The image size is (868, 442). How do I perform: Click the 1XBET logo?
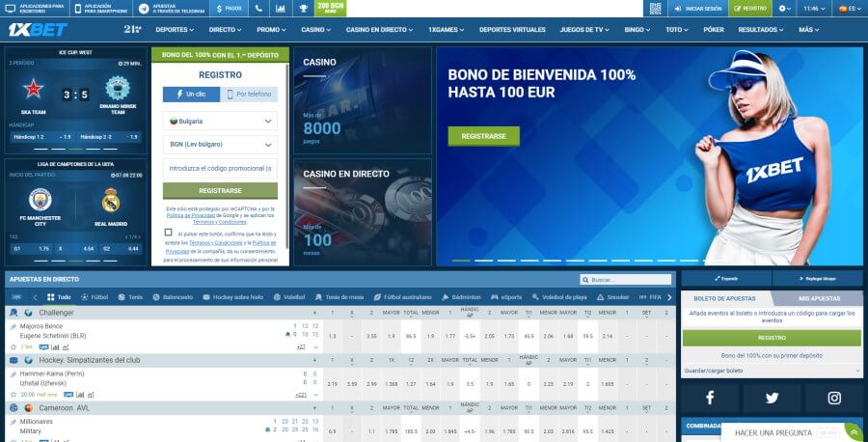coord(38,30)
